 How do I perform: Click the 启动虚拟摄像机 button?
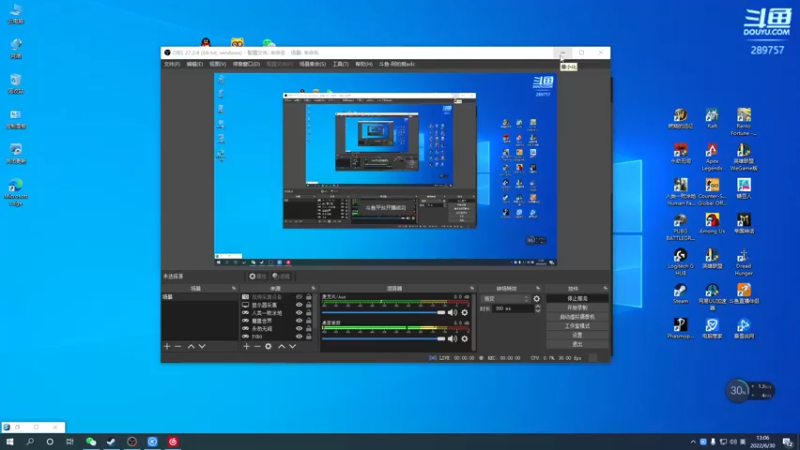(x=577, y=317)
